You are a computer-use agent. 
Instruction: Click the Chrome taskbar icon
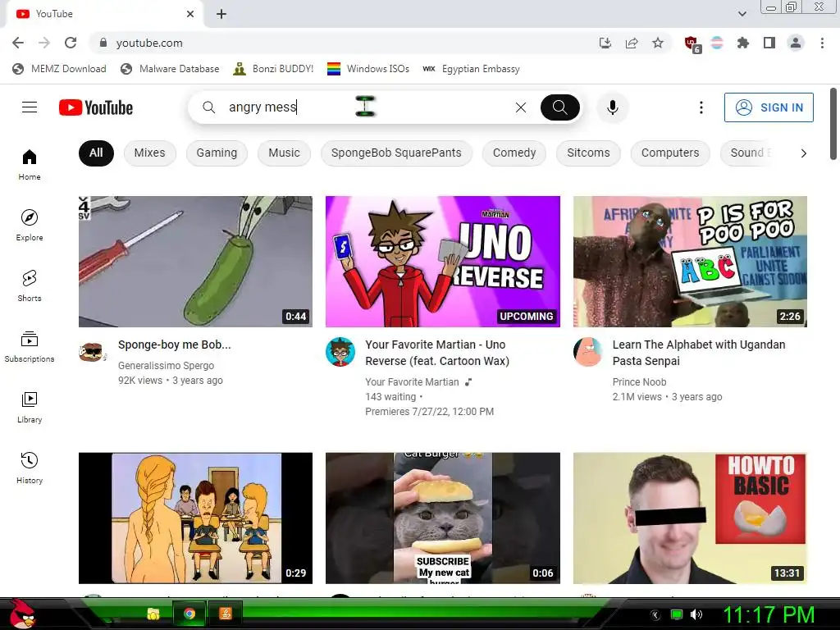tap(189, 614)
